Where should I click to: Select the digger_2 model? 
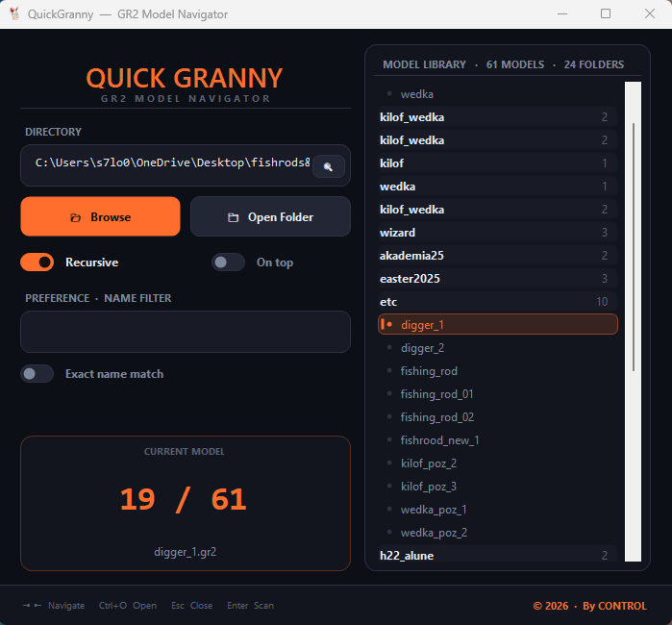coord(498,348)
